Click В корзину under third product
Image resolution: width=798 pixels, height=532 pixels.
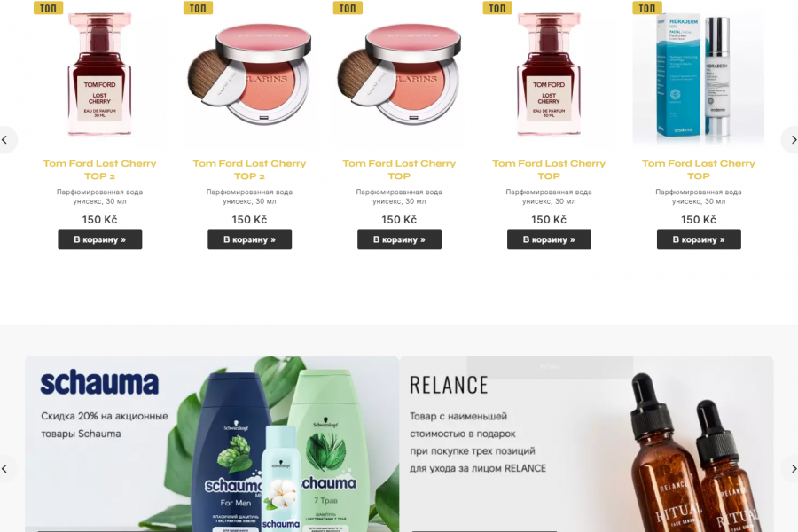tap(399, 239)
